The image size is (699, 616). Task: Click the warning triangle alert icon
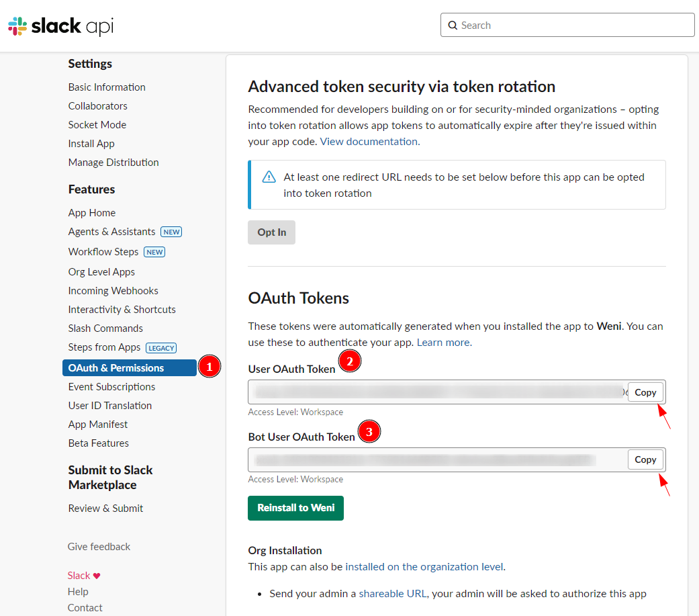pos(269,177)
